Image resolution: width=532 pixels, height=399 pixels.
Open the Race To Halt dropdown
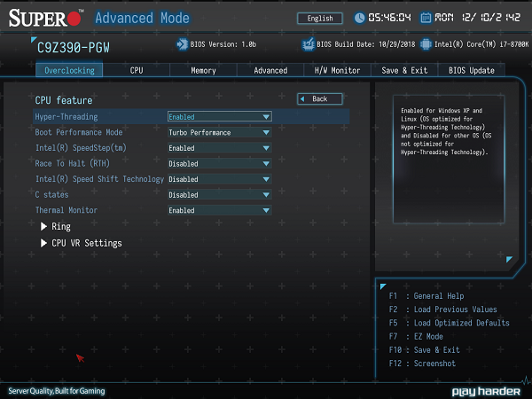220,163
